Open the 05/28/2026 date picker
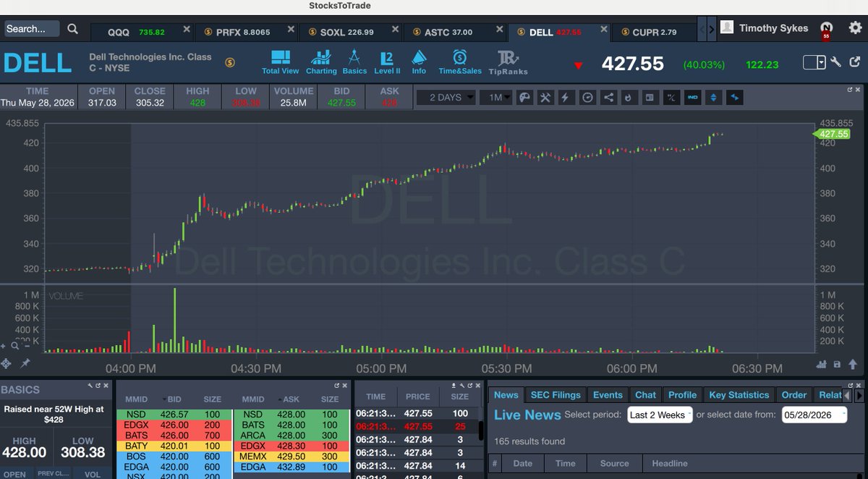Viewport: 868px width, 479px height. pos(814,415)
